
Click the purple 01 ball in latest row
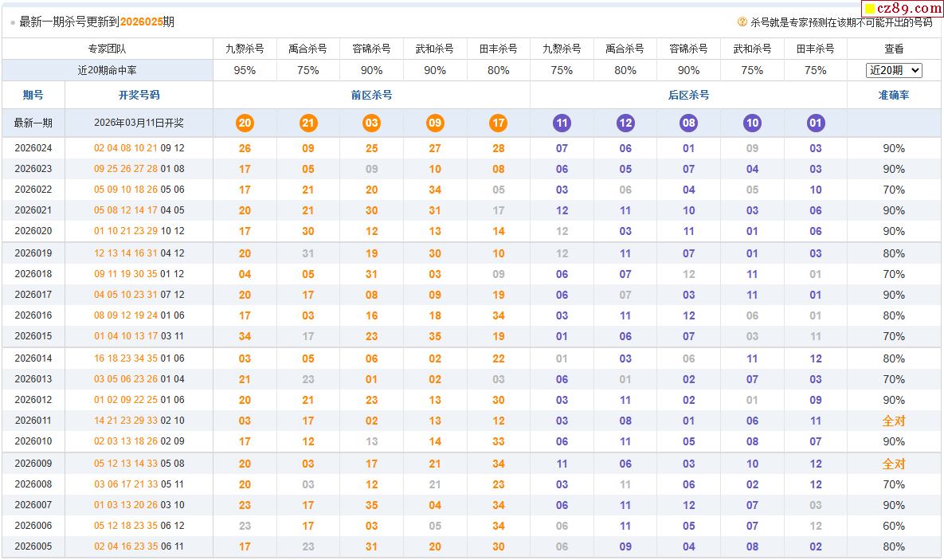[x=815, y=123]
